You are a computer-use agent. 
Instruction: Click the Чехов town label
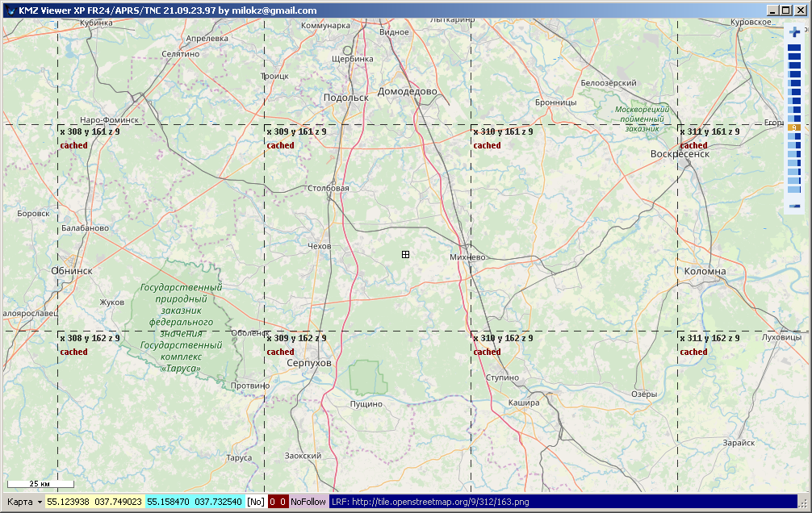pyautogui.click(x=319, y=246)
